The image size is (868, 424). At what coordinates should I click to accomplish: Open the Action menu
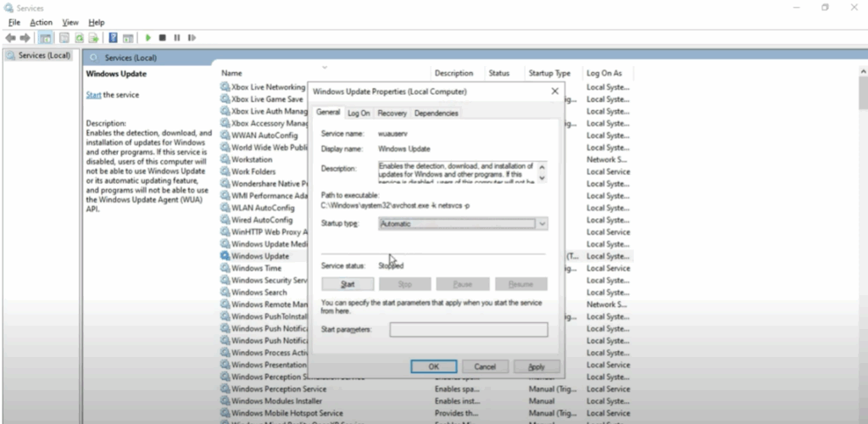click(x=41, y=22)
